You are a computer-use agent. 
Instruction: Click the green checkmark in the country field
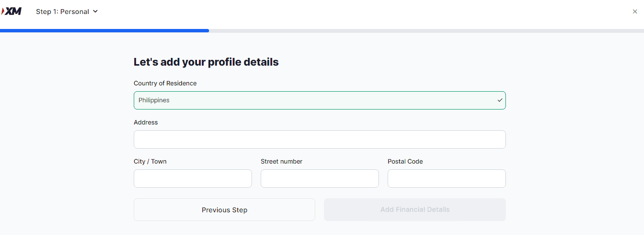500,100
